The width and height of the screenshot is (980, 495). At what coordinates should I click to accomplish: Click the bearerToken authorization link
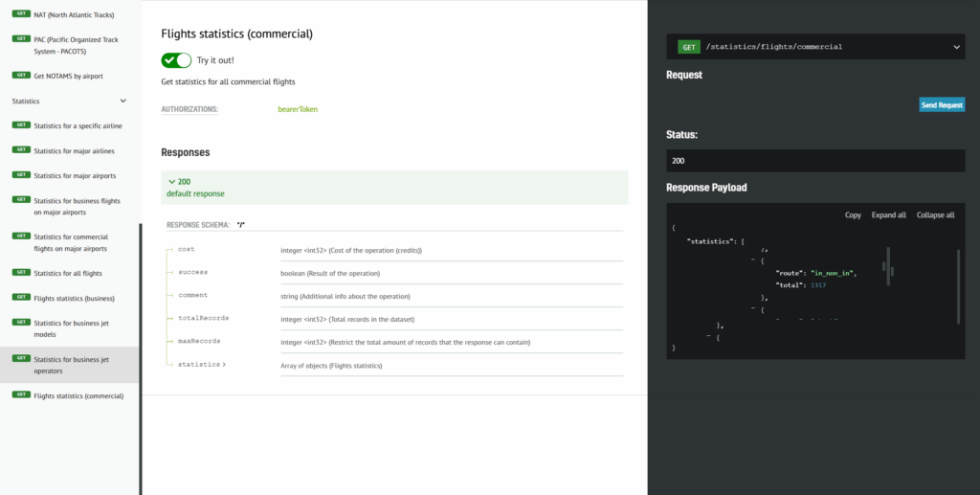pyautogui.click(x=298, y=109)
